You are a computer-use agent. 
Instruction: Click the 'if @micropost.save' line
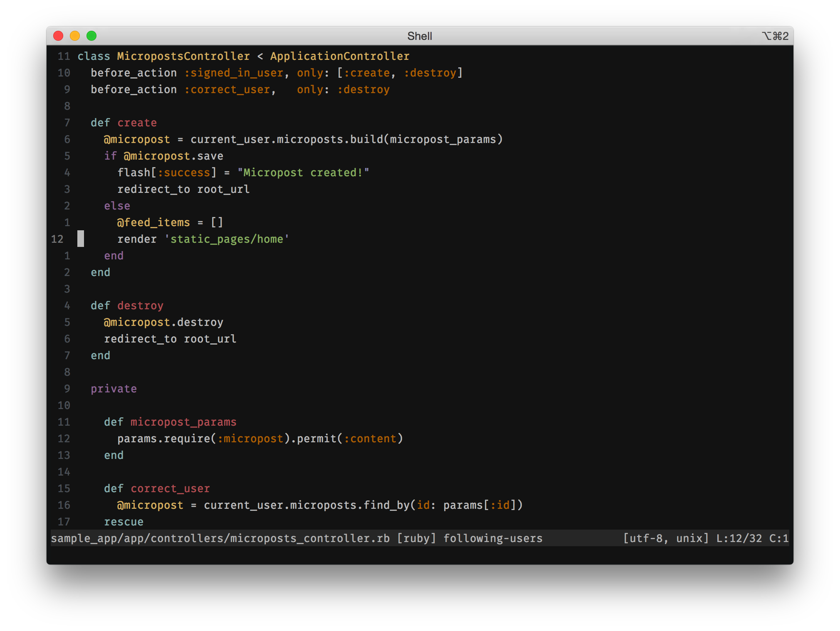pos(163,156)
